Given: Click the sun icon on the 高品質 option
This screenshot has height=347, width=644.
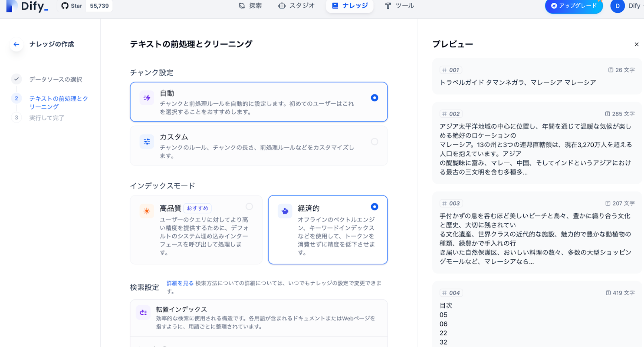Looking at the screenshot, I should [x=147, y=211].
